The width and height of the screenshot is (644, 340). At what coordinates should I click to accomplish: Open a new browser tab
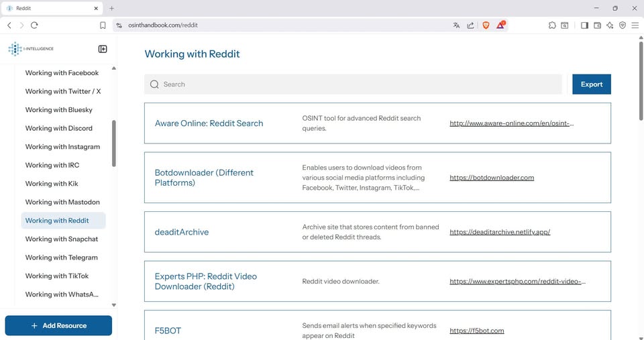point(112,8)
